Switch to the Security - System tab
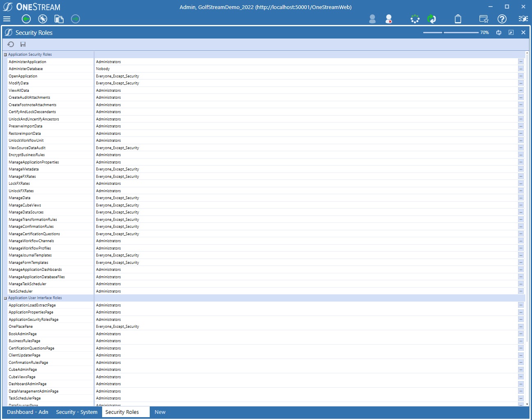This screenshot has height=420, width=532. click(77, 412)
